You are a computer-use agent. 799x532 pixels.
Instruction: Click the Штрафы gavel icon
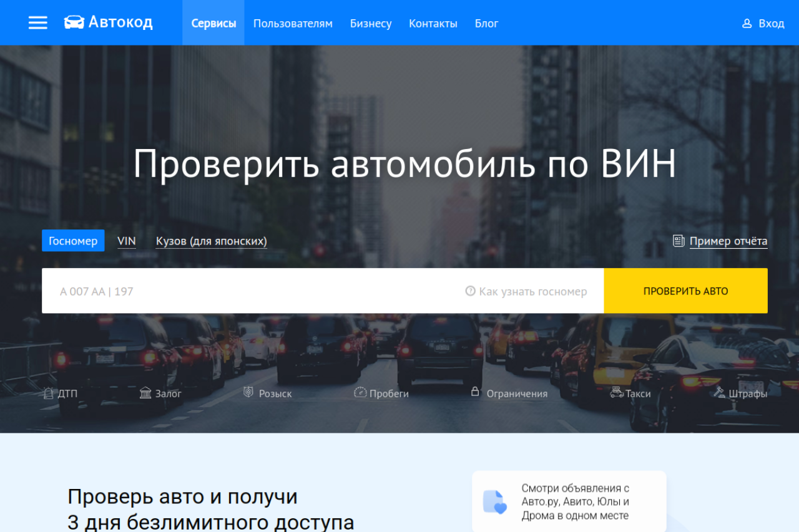[720, 393]
